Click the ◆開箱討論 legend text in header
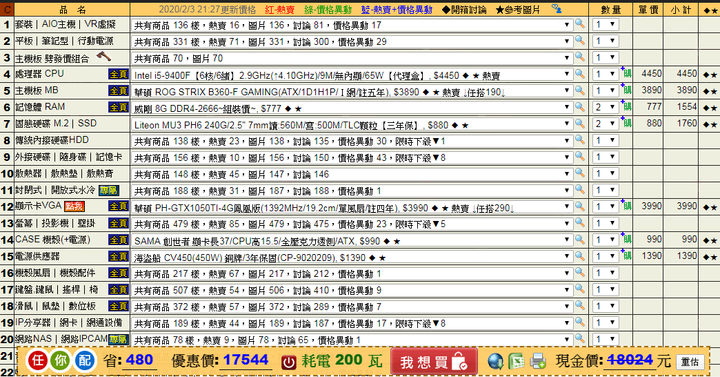Image resolution: width=720 pixels, height=377 pixels. [464, 10]
